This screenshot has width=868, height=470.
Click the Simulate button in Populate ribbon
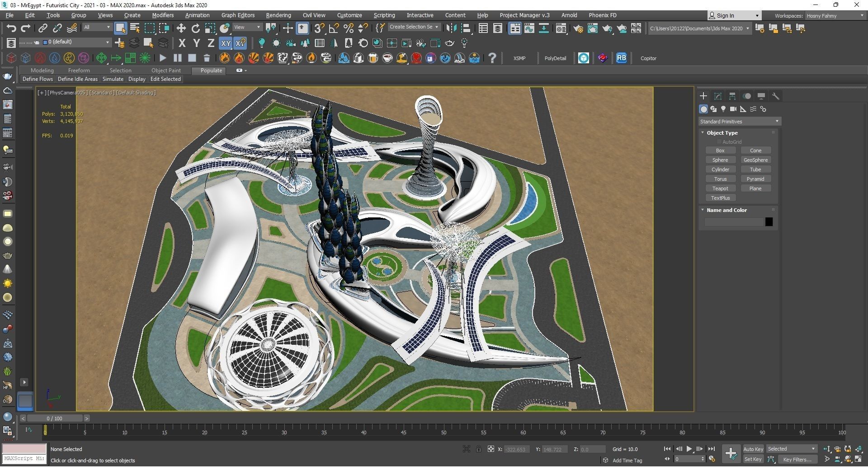point(113,79)
